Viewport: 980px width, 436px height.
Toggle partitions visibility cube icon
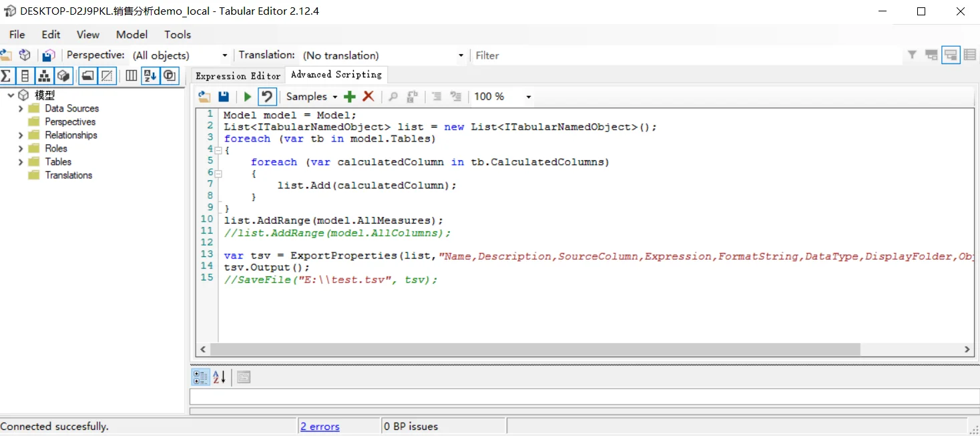(63, 75)
